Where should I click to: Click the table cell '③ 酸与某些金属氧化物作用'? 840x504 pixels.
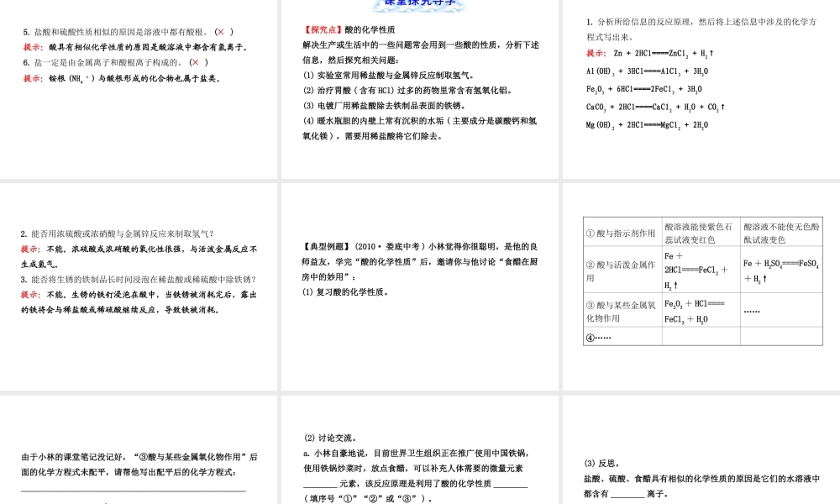click(x=622, y=311)
